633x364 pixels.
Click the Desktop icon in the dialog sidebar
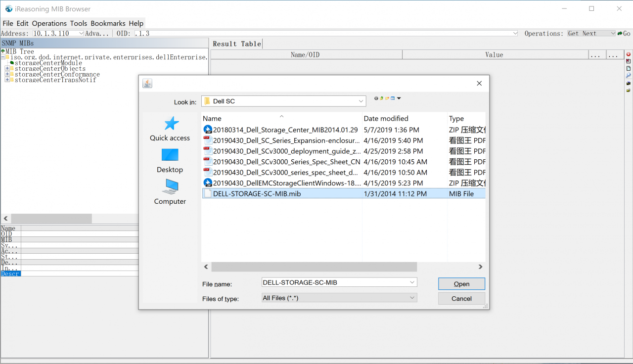click(170, 155)
